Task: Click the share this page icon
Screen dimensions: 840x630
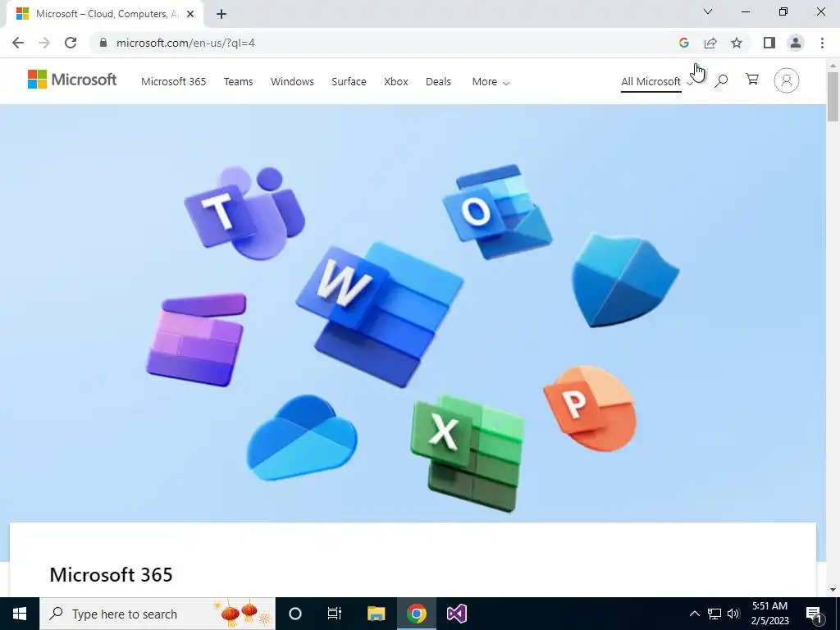Action: click(710, 43)
